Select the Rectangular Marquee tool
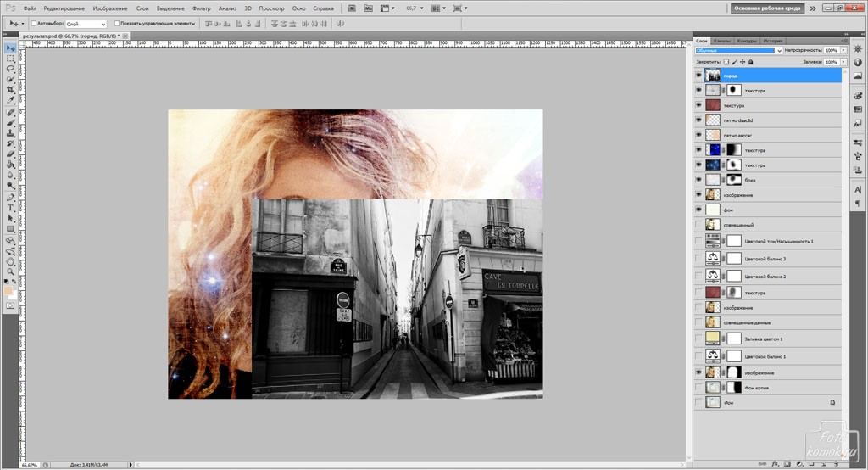Image resolution: width=868 pixels, height=470 pixels. pos(10,59)
